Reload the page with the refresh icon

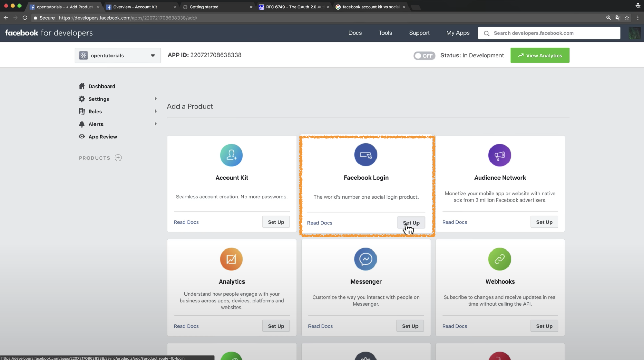coord(25,18)
